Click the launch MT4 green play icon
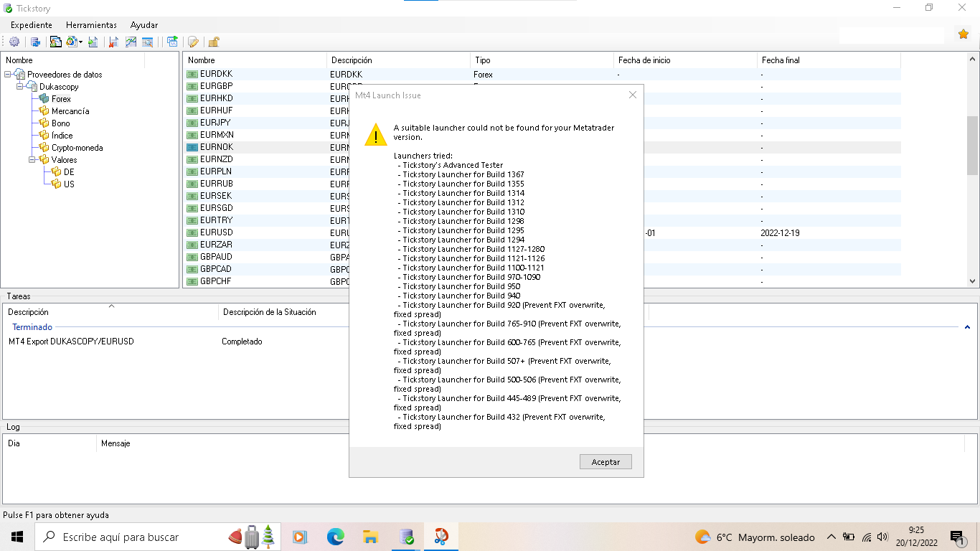Viewport: 980px width, 551px height. pos(172,42)
